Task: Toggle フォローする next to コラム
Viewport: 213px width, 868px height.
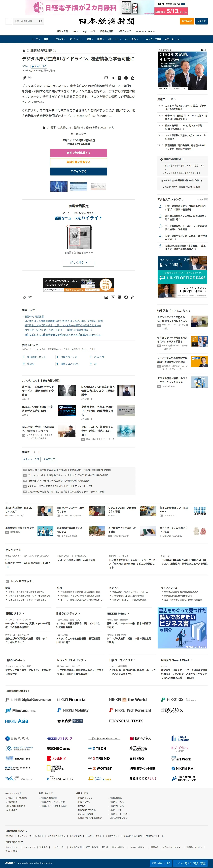Action: click(39, 66)
